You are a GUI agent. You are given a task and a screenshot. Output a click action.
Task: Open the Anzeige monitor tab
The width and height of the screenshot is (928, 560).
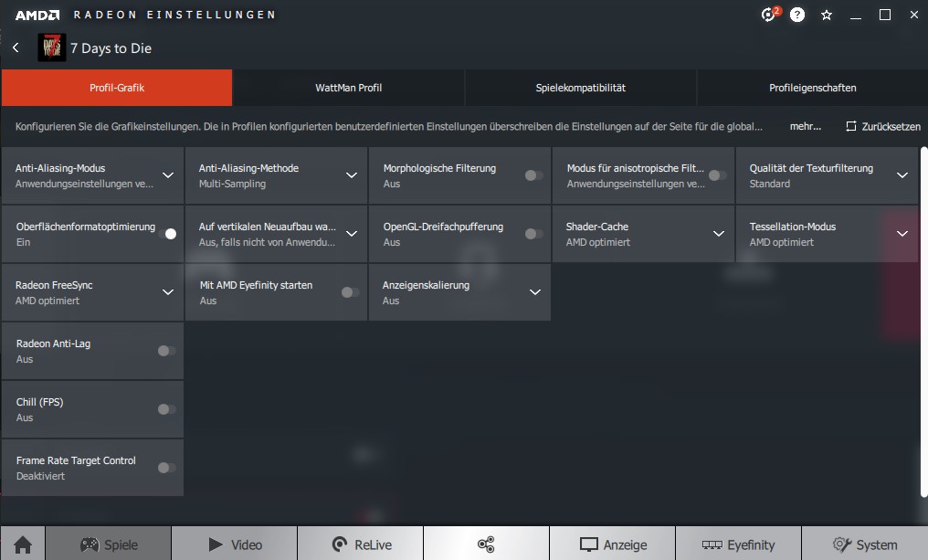(613, 544)
